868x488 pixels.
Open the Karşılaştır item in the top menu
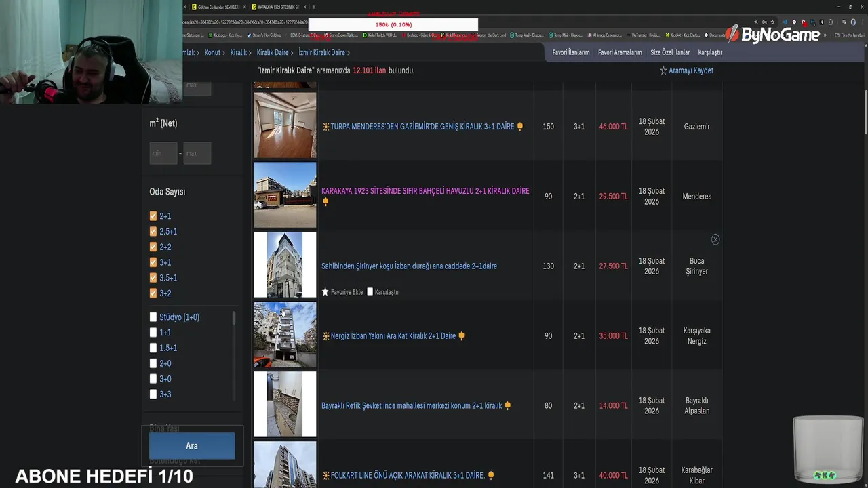coord(710,52)
